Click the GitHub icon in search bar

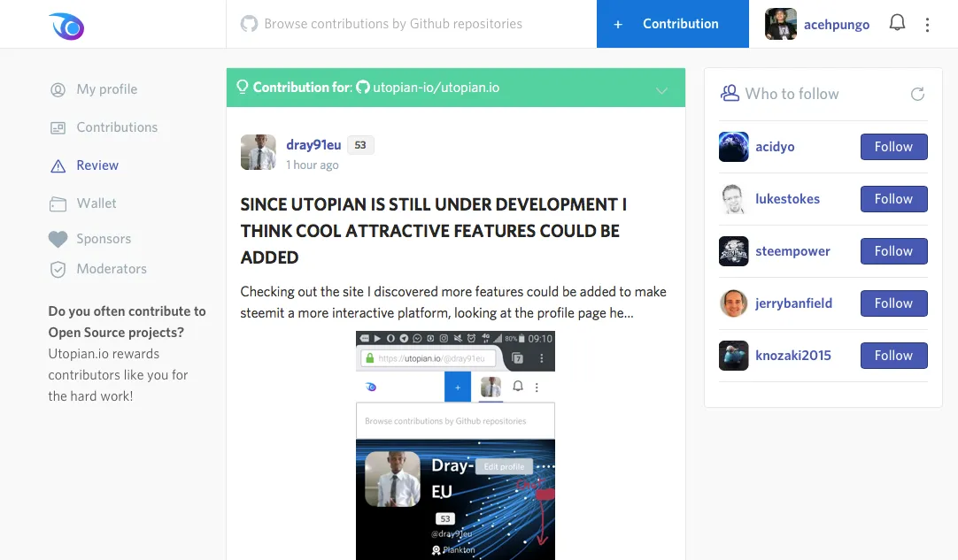coord(249,24)
